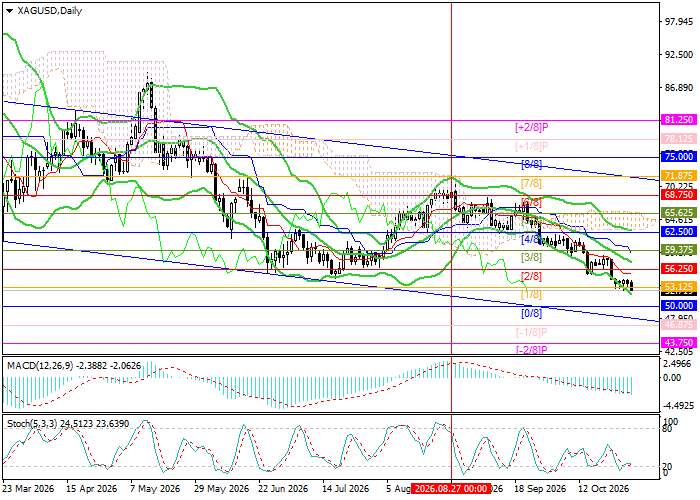Click the MACD scale value -4.4925
This screenshot has width=700, height=500.
[x=678, y=406]
